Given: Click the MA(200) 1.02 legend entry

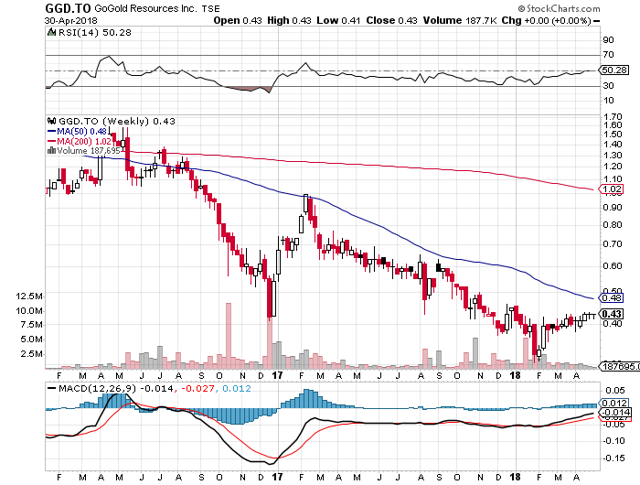Looking at the screenshot, I should click(x=84, y=141).
